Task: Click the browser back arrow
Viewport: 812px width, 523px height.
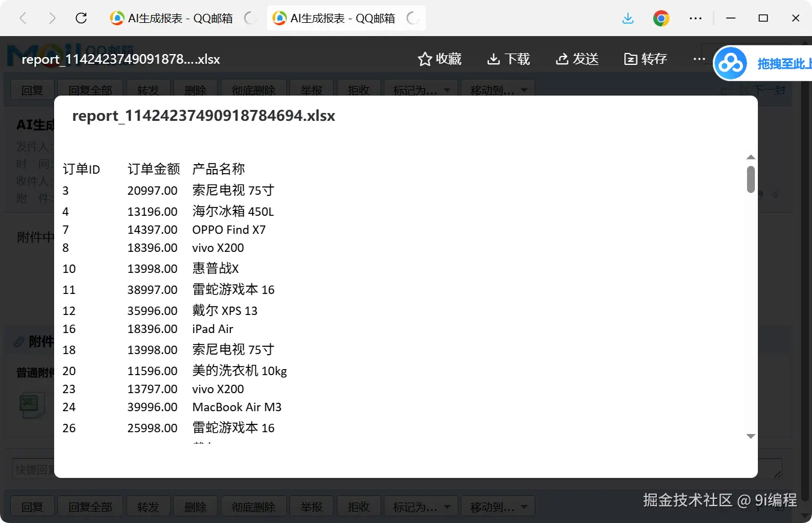Action: click(23, 18)
